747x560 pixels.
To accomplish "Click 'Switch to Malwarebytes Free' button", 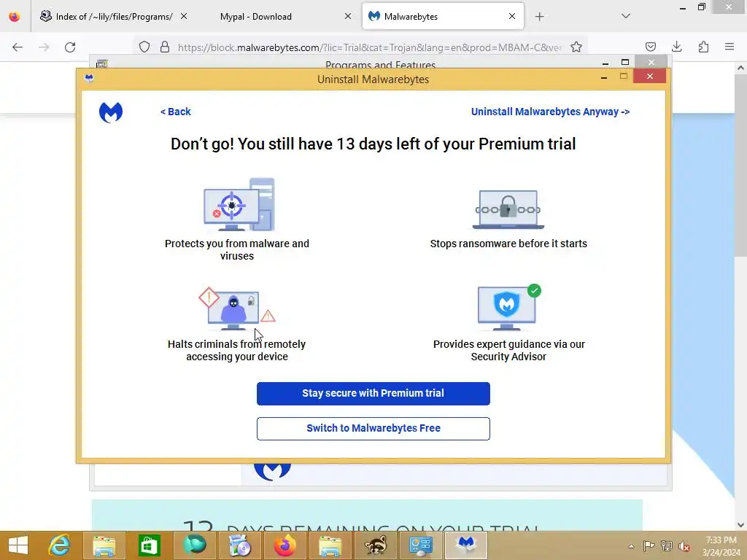I will 373,428.
